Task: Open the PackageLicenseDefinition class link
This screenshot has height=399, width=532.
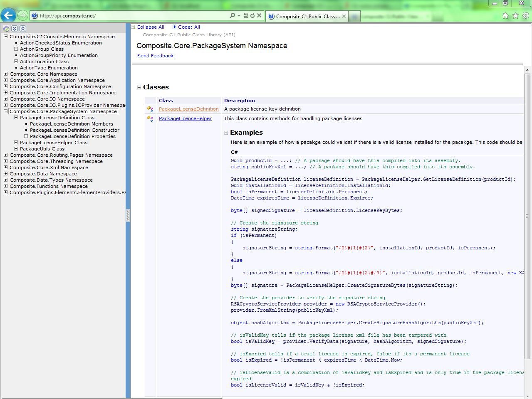Action: tap(188, 109)
